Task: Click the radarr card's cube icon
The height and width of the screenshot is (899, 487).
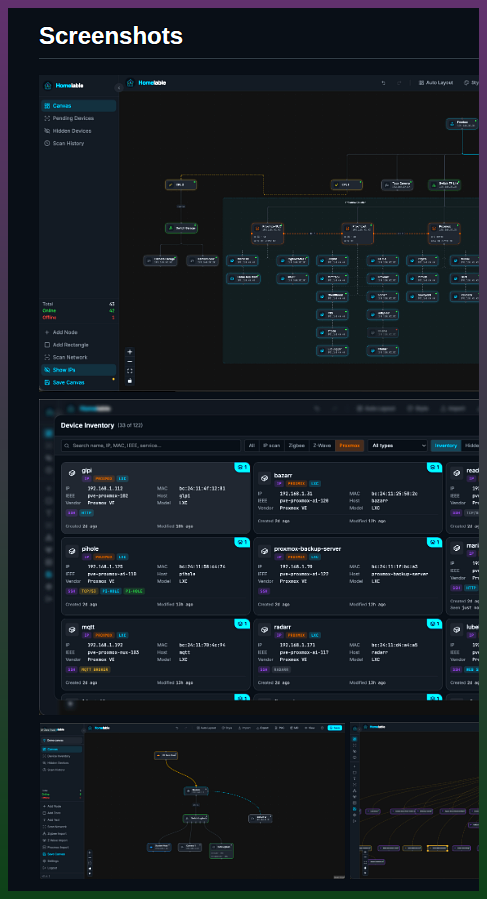Action: (x=264, y=630)
